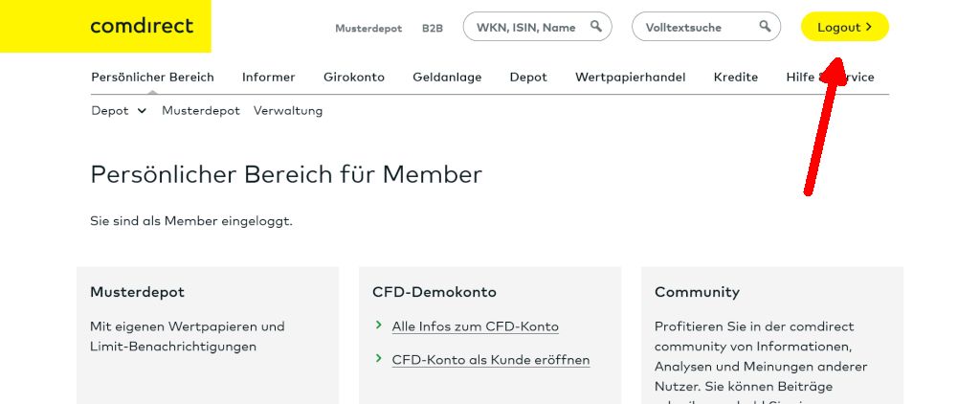Viewport: 980px width, 404px height.
Task: Open the B2B header link
Action: [433, 29]
